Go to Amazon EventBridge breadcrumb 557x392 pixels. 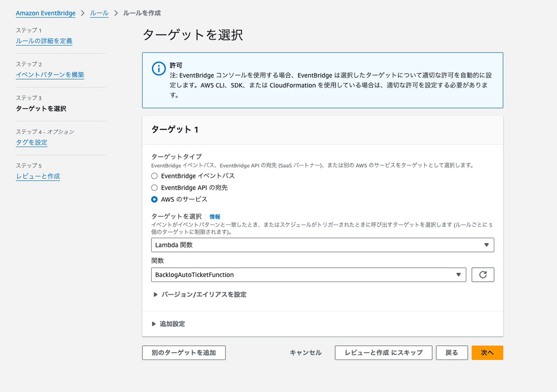[x=45, y=13]
